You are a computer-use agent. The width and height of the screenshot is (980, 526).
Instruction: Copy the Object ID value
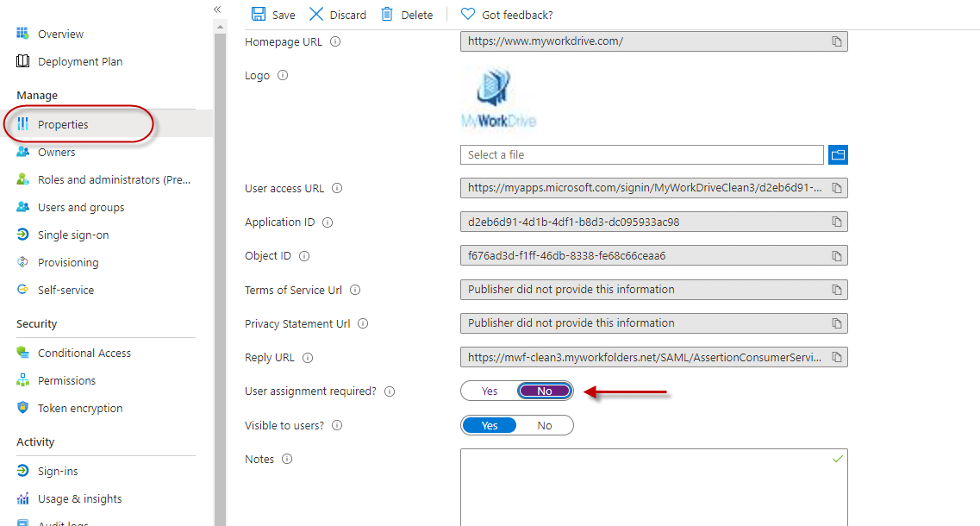tap(836, 256)
